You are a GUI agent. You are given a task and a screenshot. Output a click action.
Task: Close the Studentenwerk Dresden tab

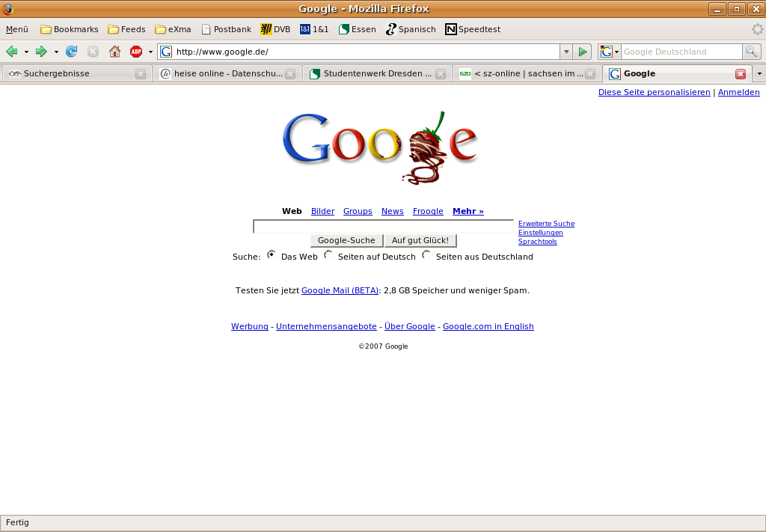441,74
